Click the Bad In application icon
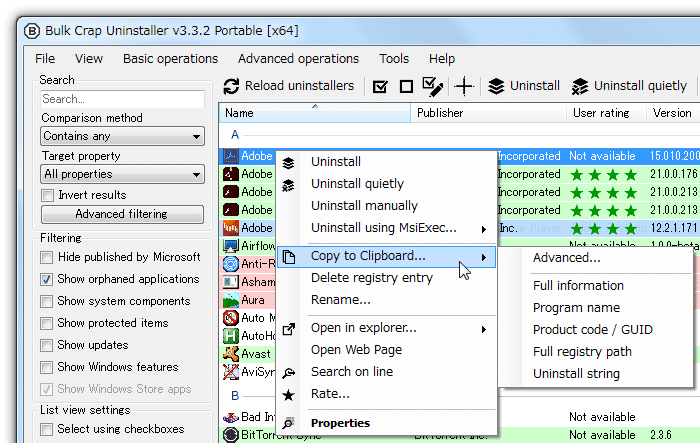Image resolution: width=700 pixels, height=443 pixels. point(231,417)
